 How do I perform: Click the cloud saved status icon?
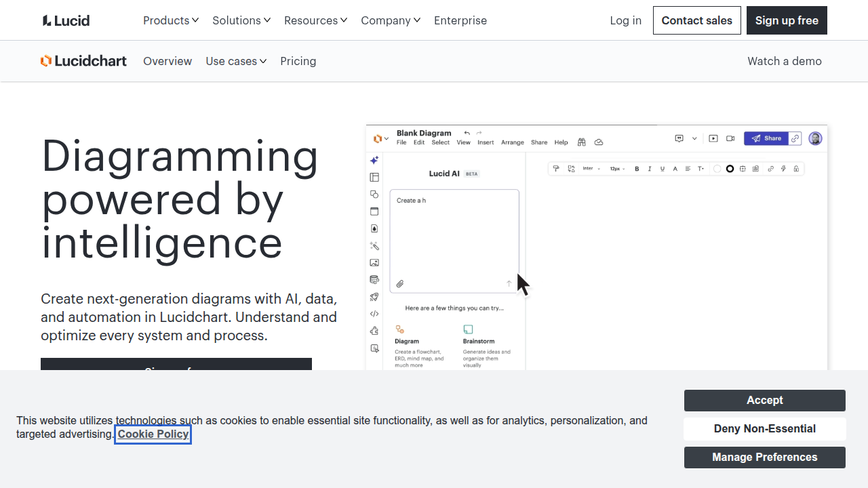(x=599, y=142)
